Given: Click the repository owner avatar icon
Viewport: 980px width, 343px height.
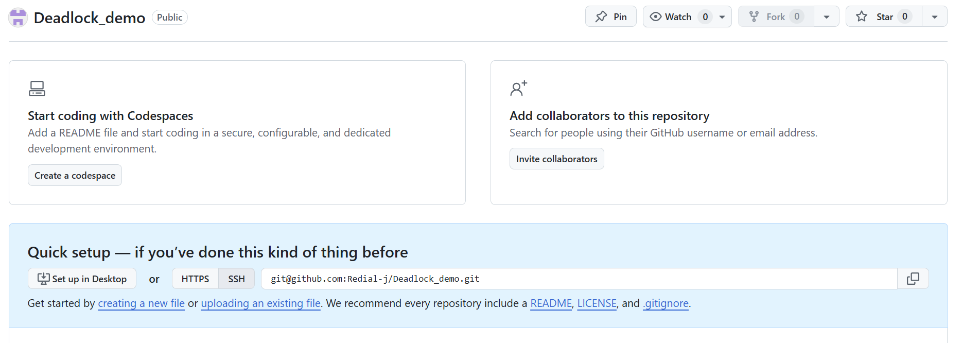Looking at the screenshot, I should (18, 18).
